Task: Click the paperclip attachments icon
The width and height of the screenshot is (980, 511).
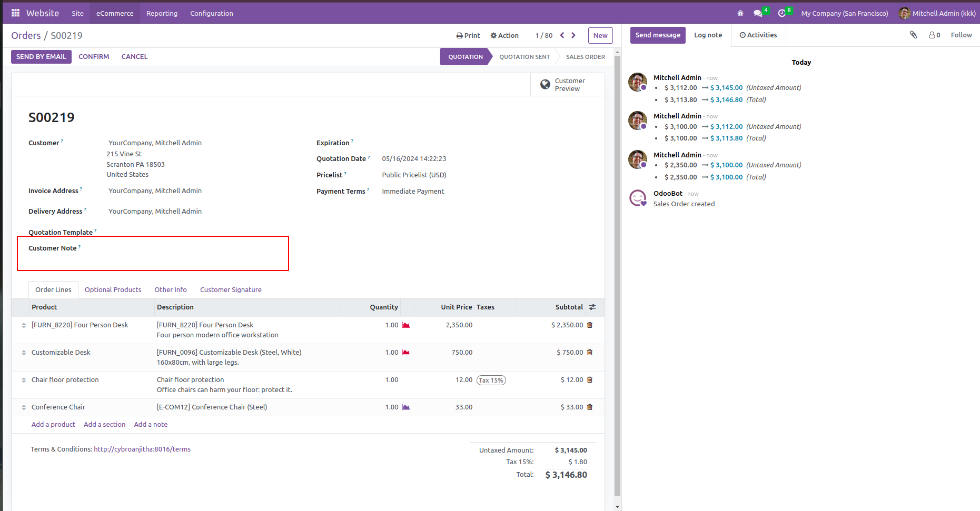Action: click(913, 35)
